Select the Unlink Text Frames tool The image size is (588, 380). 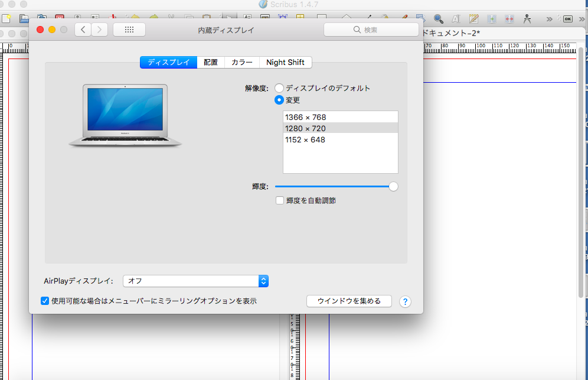[509, 19]
